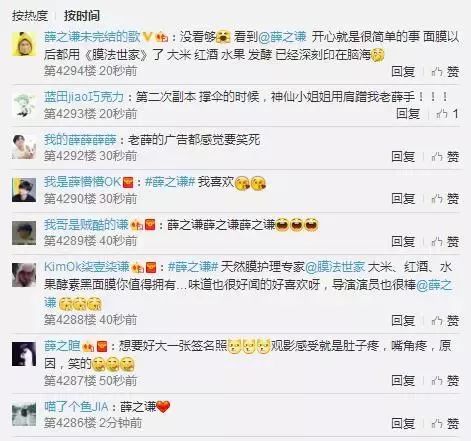Open avatar of 薛之谦未完结的歌
This screenshot has width=471, height=441.
pos(24,44)
